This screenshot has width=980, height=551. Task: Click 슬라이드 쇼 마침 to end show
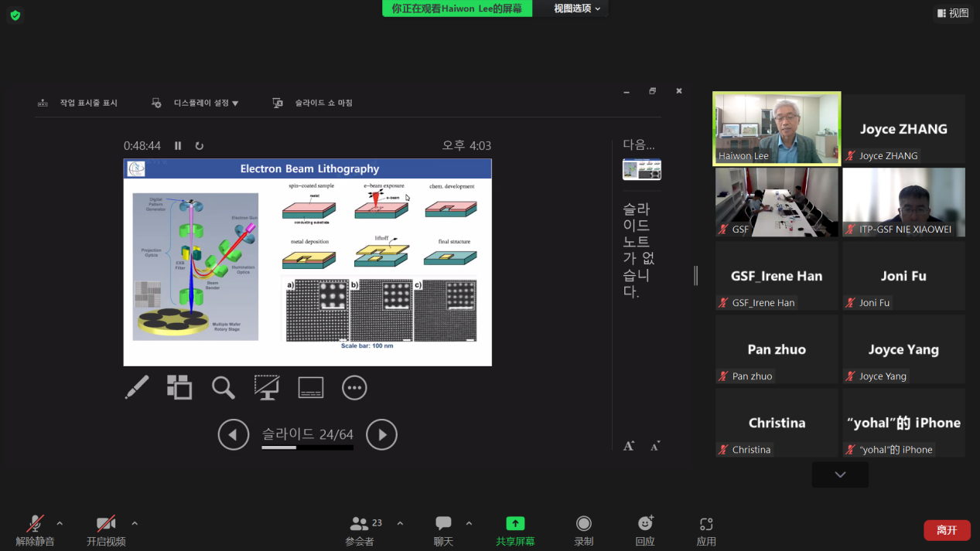coord(313,103)
